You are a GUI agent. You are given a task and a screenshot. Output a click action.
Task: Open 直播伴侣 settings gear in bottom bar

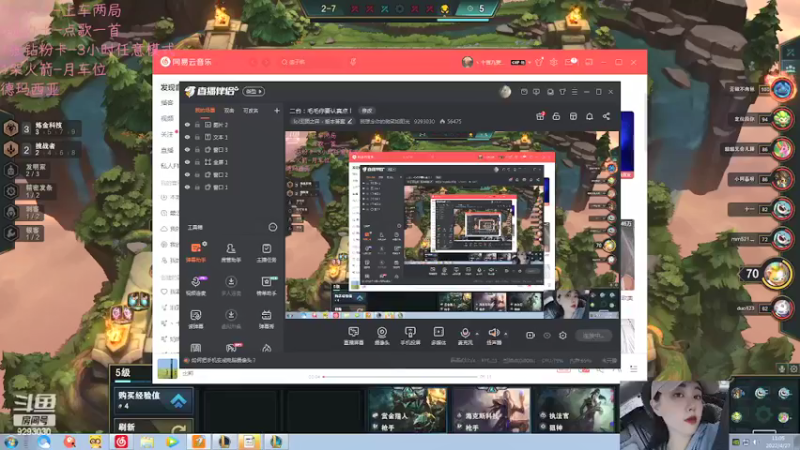tap(563, 335)
